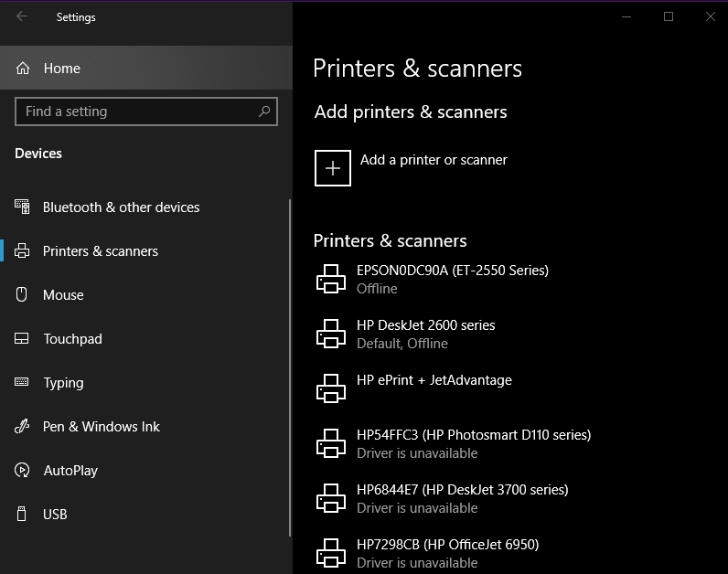This screenshot has width=728, height=574.
Task: Select the EPSON0DC90A ET-2550 printer
Action: [452, 279]
